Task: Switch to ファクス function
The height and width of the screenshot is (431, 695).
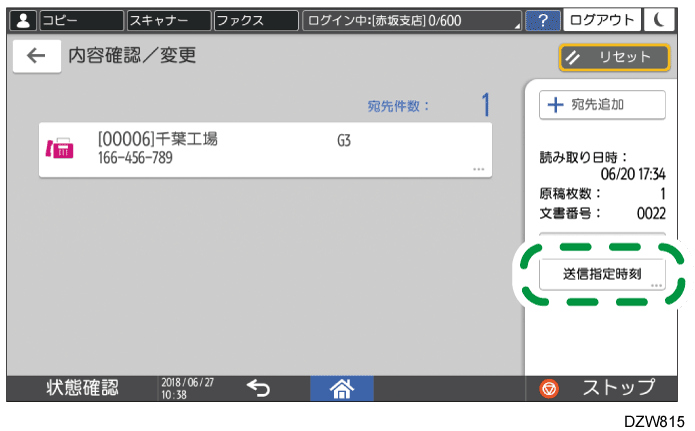Action: [256, 20]
